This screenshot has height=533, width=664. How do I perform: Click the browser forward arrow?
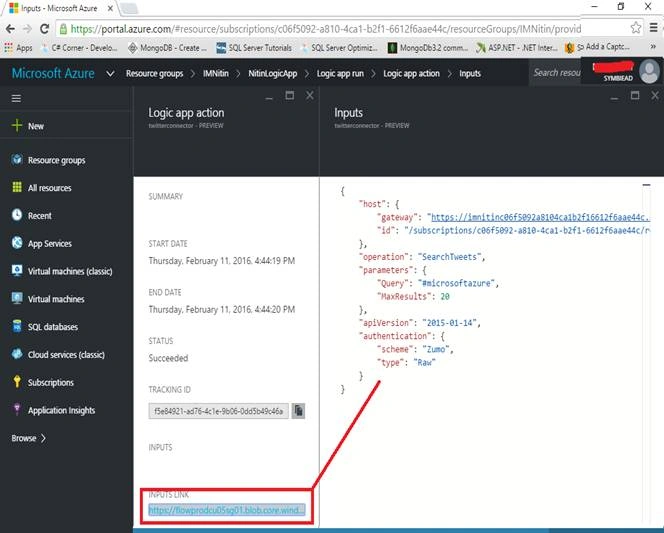tap(27, 29)
